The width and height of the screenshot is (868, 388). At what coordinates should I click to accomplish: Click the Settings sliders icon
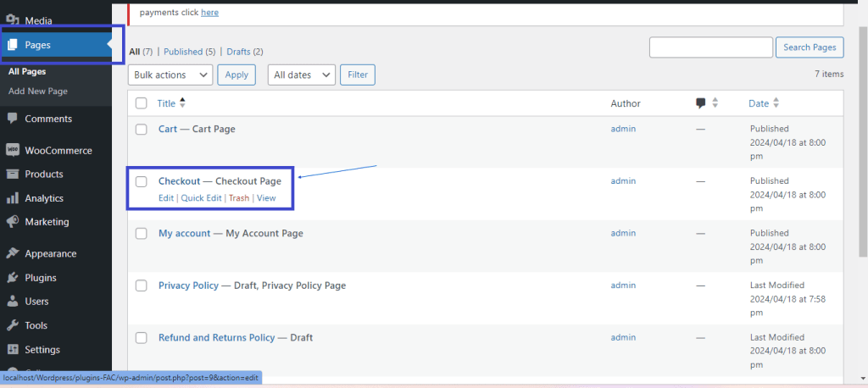pos(13,350)
